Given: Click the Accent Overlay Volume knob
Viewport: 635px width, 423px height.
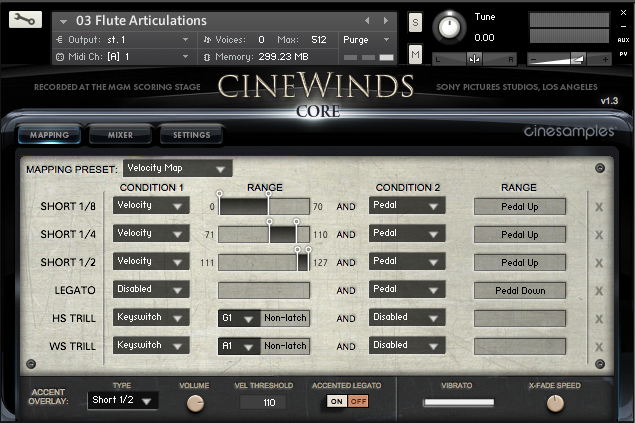Looking at the screenshot, I should [195, 403].
